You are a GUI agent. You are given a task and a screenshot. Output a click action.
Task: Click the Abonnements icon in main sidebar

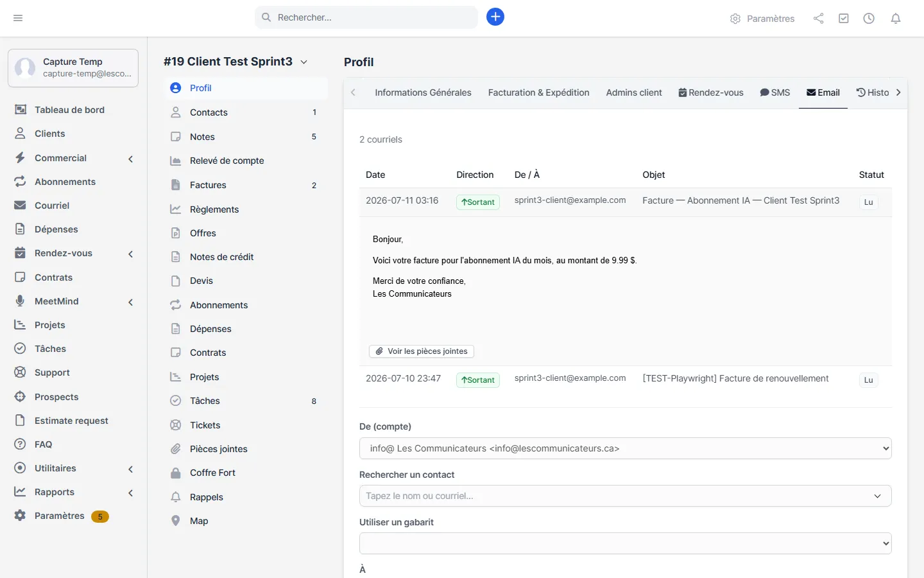pyautogui.click(x=21, y=182)
